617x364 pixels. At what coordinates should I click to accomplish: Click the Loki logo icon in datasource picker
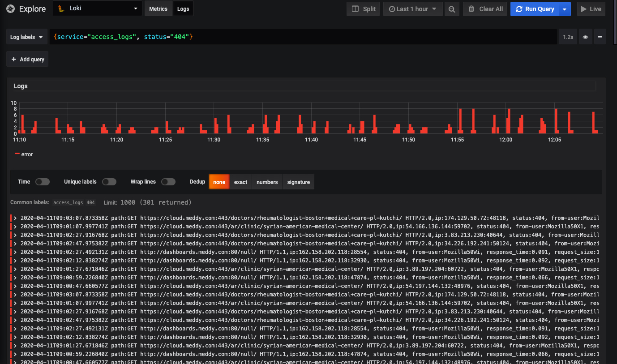[61, 9]
